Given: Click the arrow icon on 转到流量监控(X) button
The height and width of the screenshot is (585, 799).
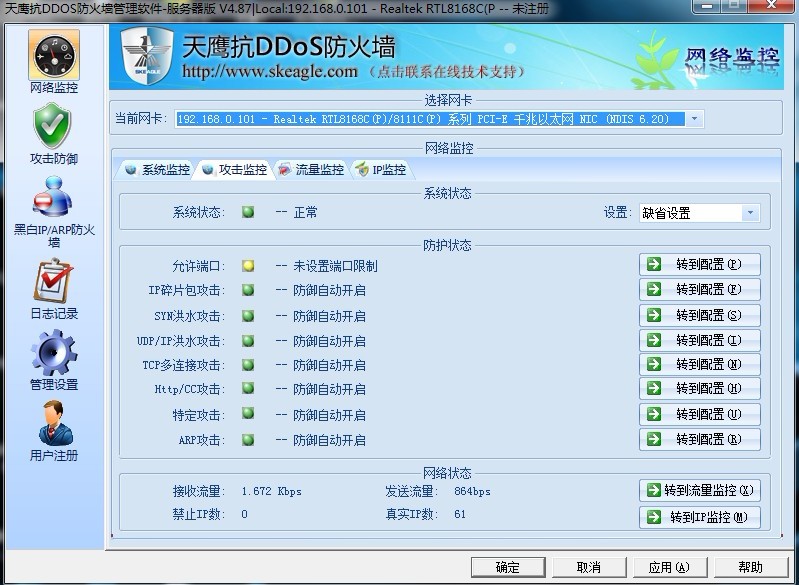Looking at the screenshot, I should pyautogui.click(x=654, y=490).
